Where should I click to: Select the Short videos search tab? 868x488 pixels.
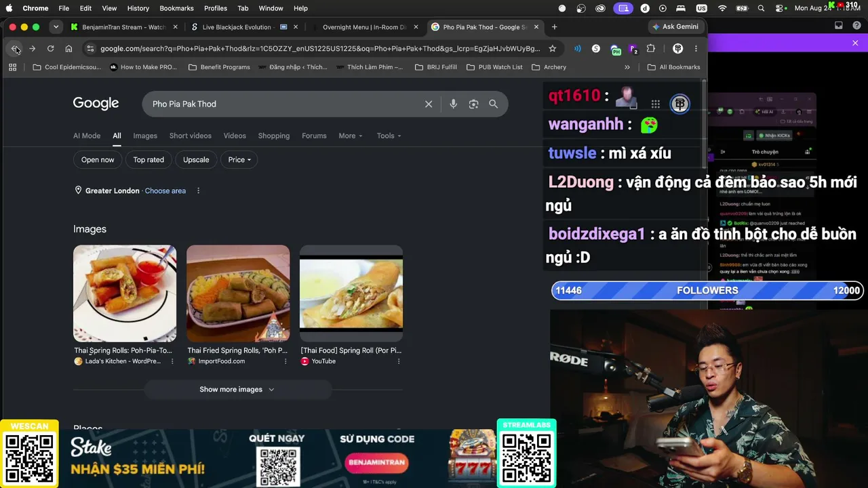click(191, 136)
